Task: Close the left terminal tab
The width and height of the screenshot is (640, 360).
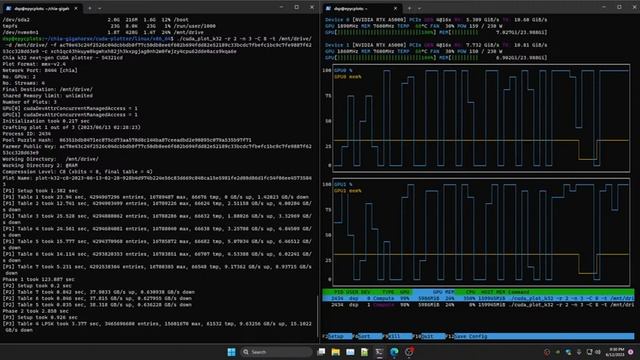Action: click(76, 8)
